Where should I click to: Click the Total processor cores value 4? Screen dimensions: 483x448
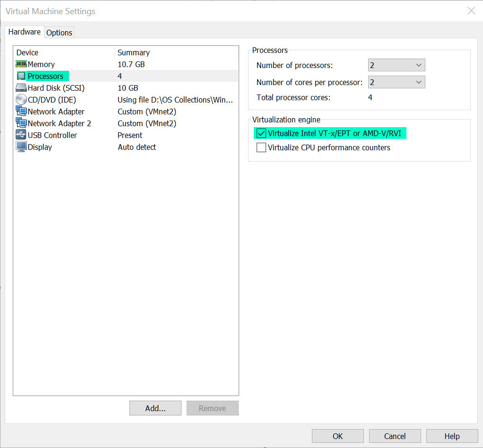point(370,97)
